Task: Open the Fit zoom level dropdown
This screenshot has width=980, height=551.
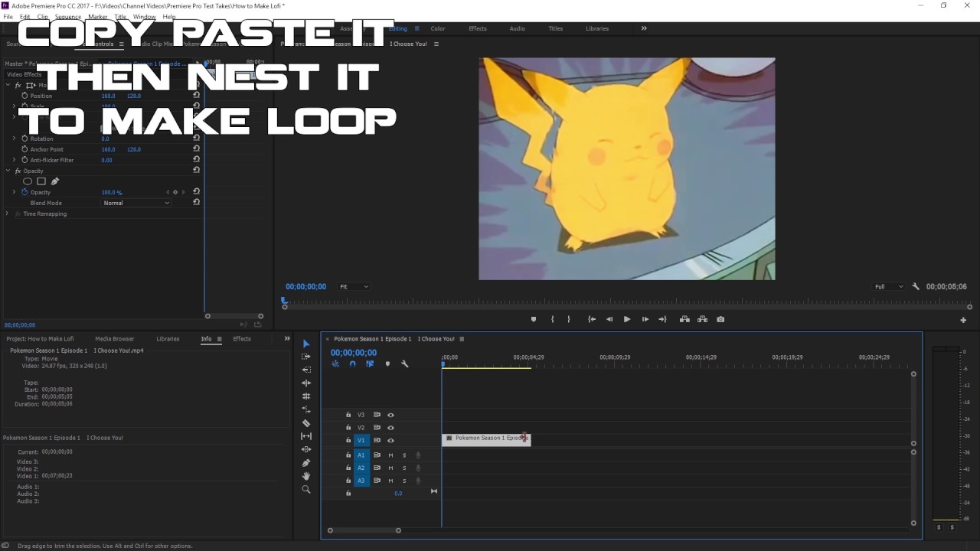Action: [354, 286]
